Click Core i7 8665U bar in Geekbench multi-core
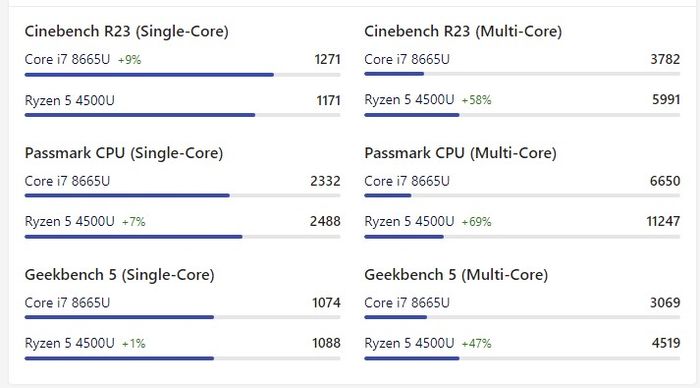 [x=522, y=317]
